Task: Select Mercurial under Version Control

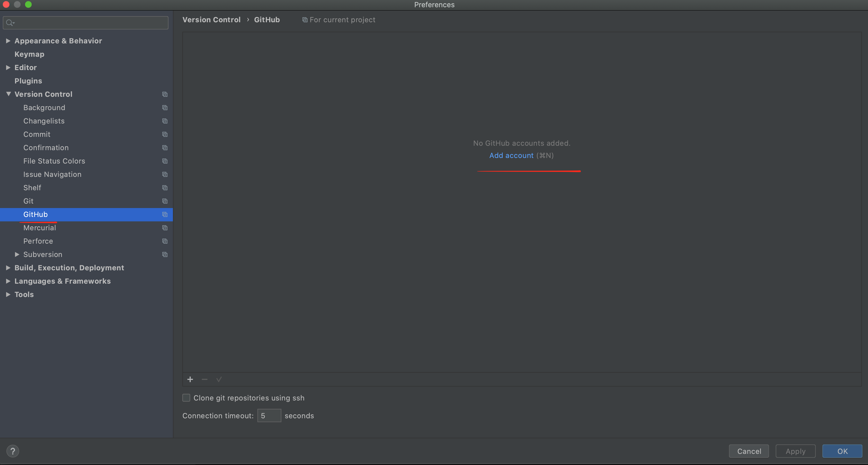Action: (x=40, y=228)
